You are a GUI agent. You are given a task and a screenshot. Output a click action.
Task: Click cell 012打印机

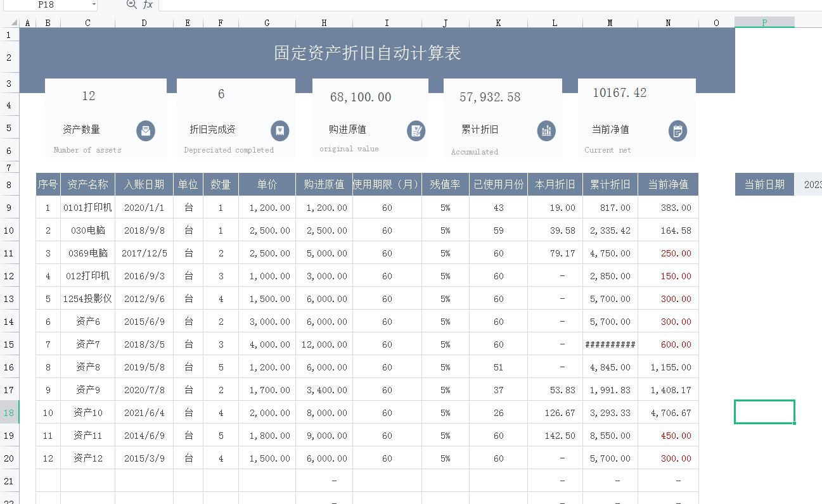pyautogui.click(x=87, y=276)
